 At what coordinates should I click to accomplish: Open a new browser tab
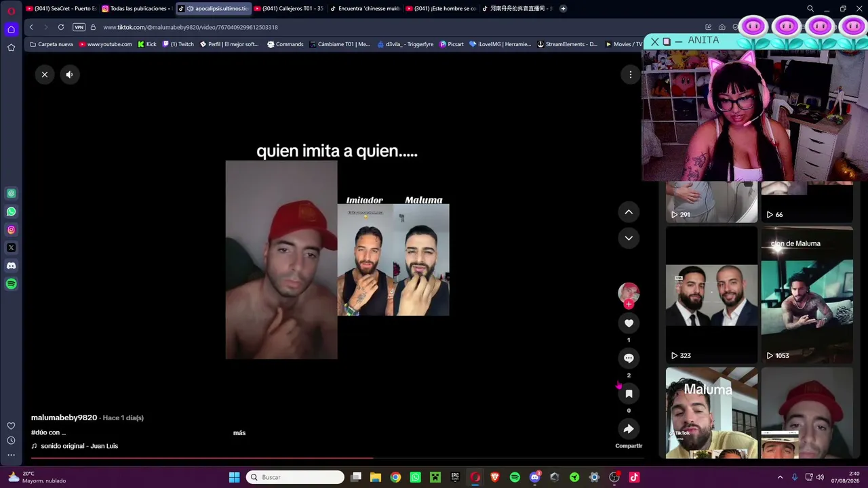tap(563, 9)
